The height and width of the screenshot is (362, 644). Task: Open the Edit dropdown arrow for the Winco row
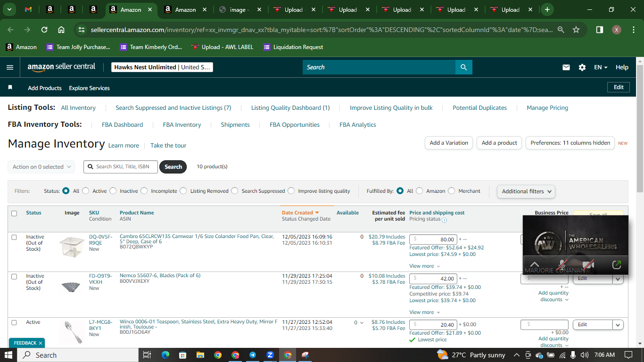coord(618,324)
